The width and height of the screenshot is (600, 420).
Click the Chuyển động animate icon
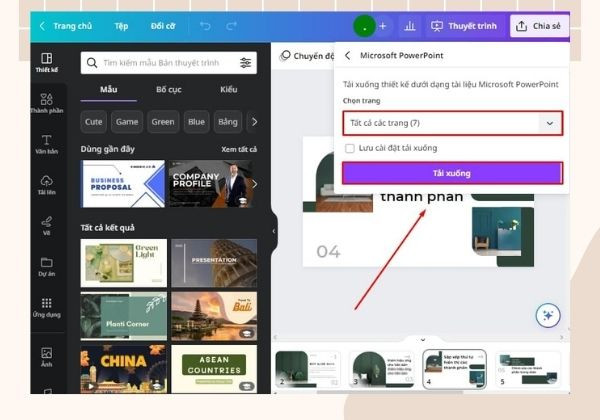(285, 56)
